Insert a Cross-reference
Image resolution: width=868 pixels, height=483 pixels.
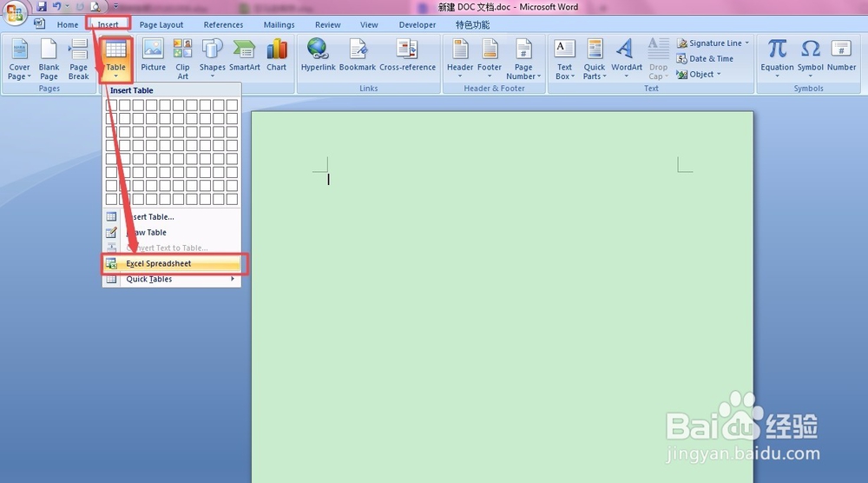[x=407, y=56]
